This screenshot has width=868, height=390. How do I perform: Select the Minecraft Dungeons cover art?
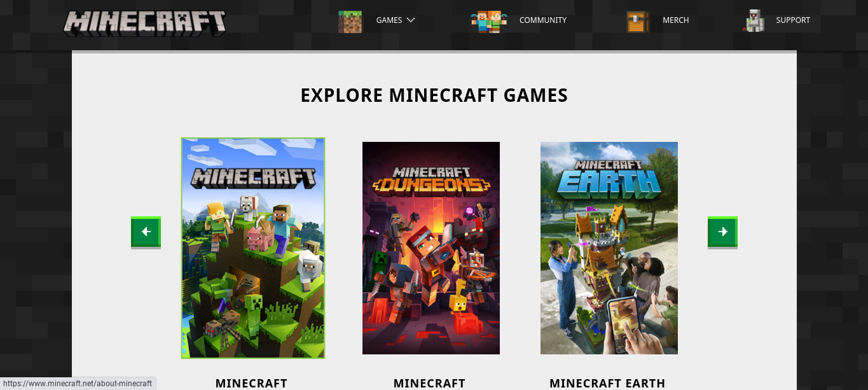click(x=431, y=248)
